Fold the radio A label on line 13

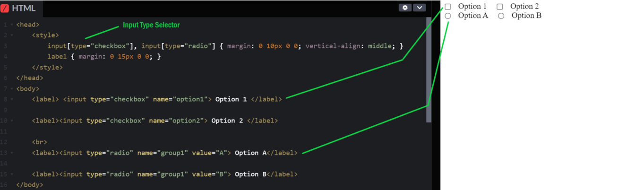[x=11, y=153]
